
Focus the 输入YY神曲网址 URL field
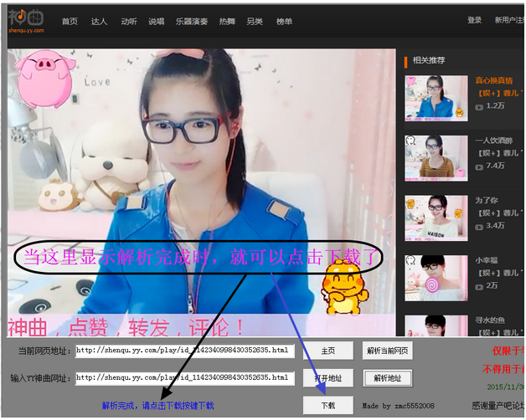point(185,378)
